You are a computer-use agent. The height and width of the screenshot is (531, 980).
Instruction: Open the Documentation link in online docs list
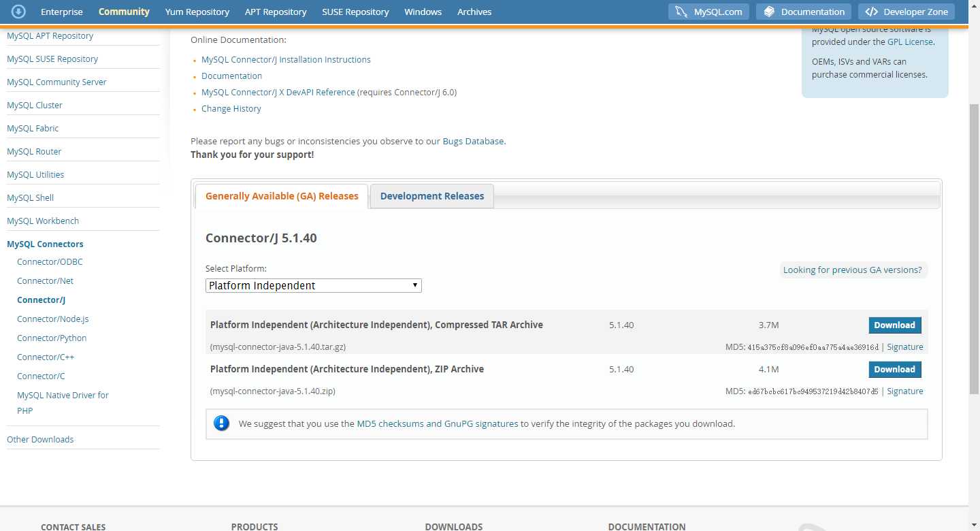[x=231, y=76]
